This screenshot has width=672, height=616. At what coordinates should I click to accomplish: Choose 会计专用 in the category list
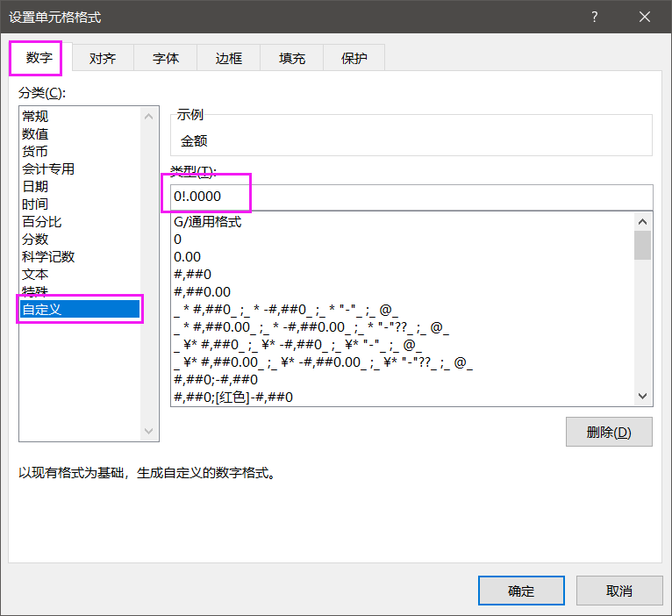(x=80, y=168)
